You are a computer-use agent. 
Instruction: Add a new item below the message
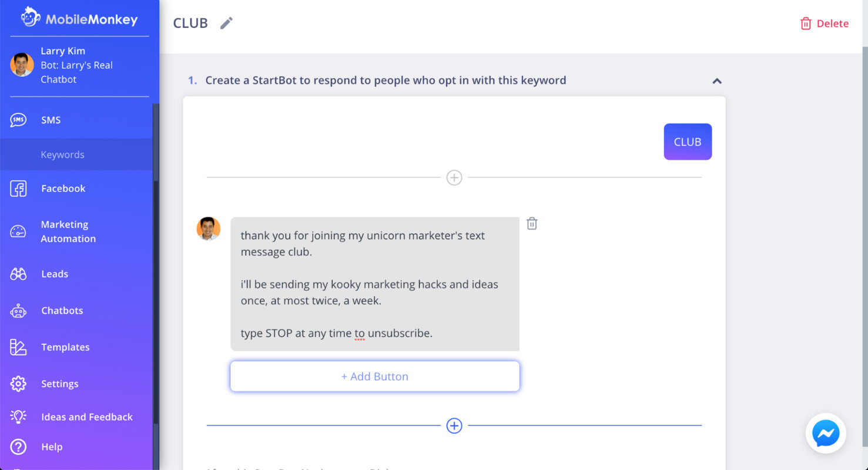point(454,425)
